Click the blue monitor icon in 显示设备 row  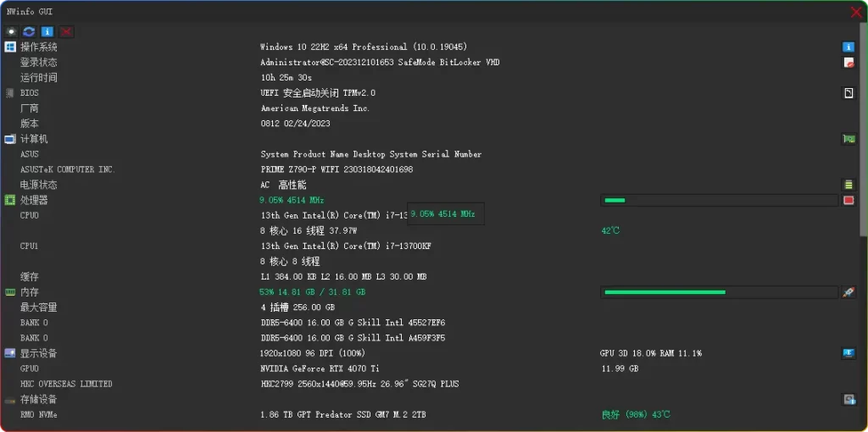pyautogui.click(x=848, y=353)
